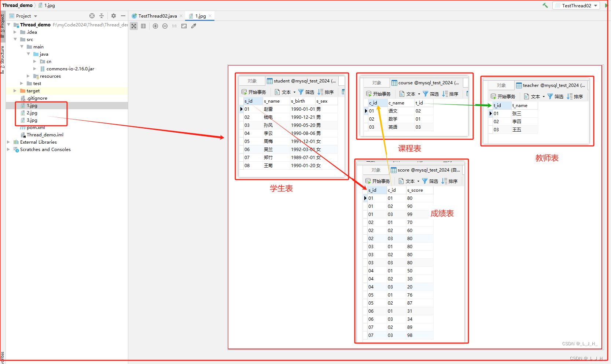Select the Thread_demo project root
611x364 pixels.
click(35, 25)
